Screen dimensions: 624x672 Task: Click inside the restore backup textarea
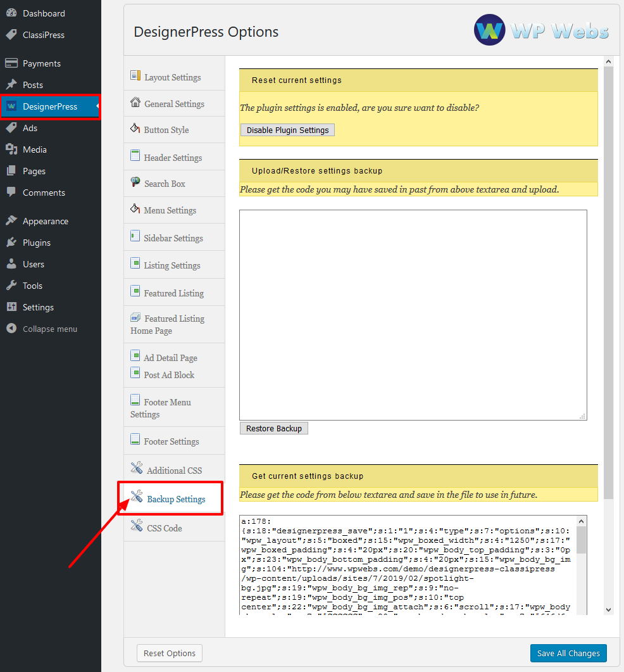click(x=413, y=315)
